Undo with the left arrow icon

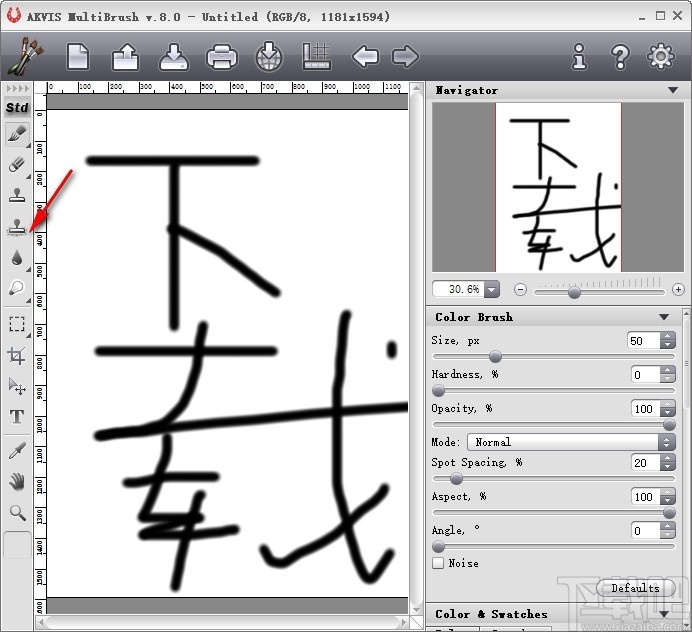coord(365,56)
